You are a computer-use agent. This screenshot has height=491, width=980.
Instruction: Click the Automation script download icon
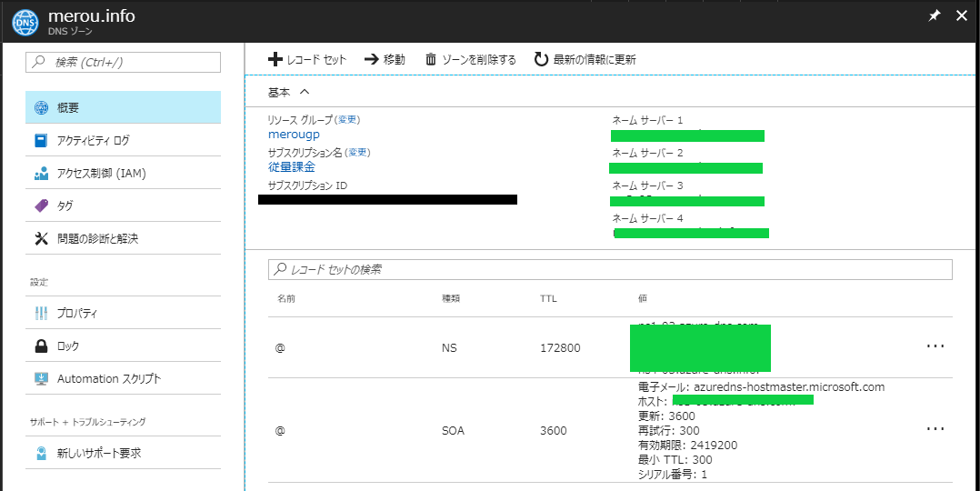41,378
